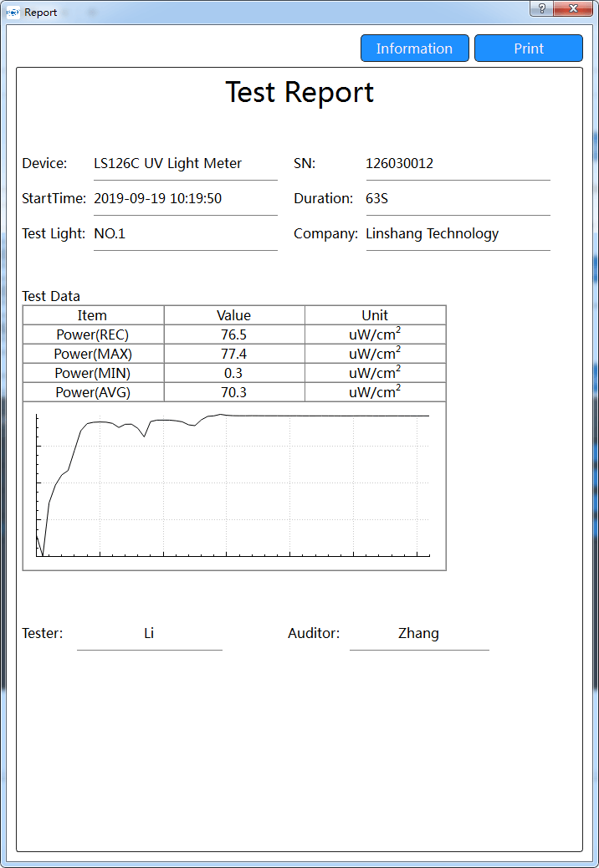599x868 pixels.
Task: Click the Report window app icon
Action: (x=13, y=13)
